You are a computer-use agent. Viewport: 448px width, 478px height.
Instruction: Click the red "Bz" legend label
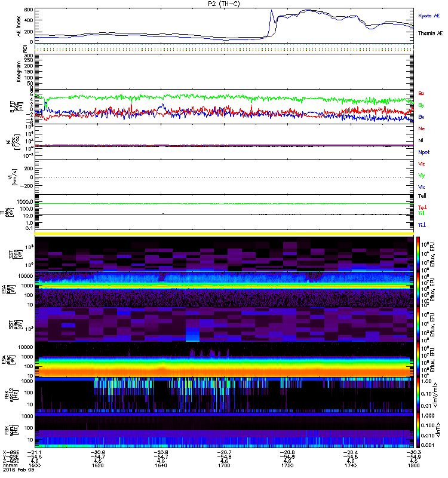coord(421,93)
